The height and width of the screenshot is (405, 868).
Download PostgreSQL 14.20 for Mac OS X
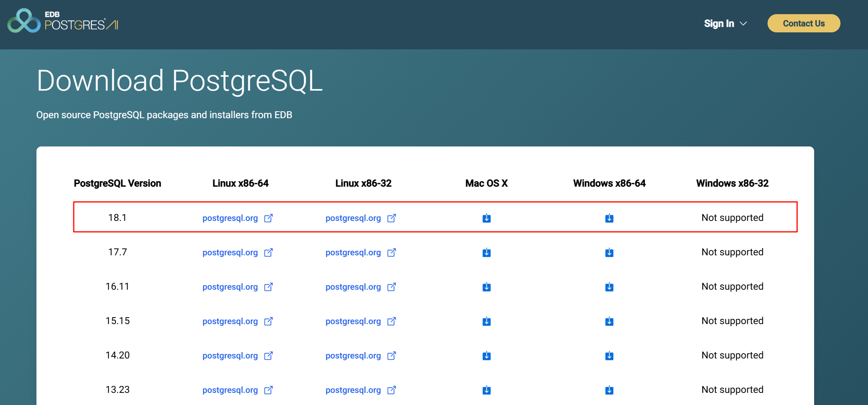point(486,356)
